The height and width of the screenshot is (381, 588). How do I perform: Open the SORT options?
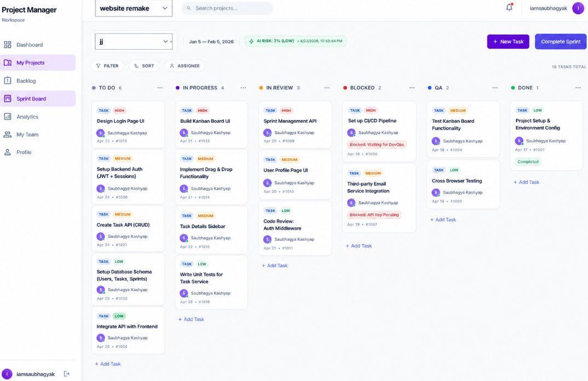(145, 66)
